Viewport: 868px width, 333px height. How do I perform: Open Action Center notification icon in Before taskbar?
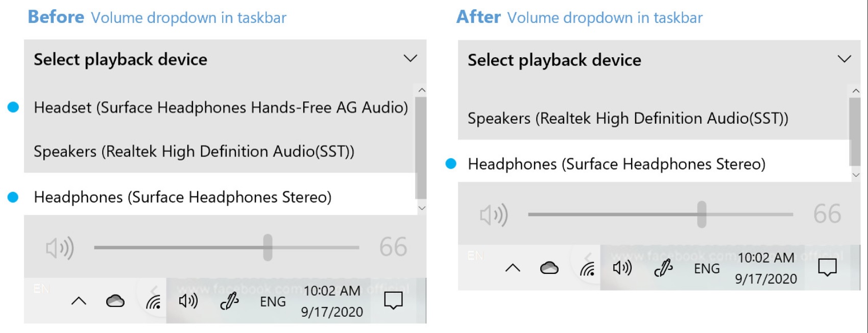(393, 301)
